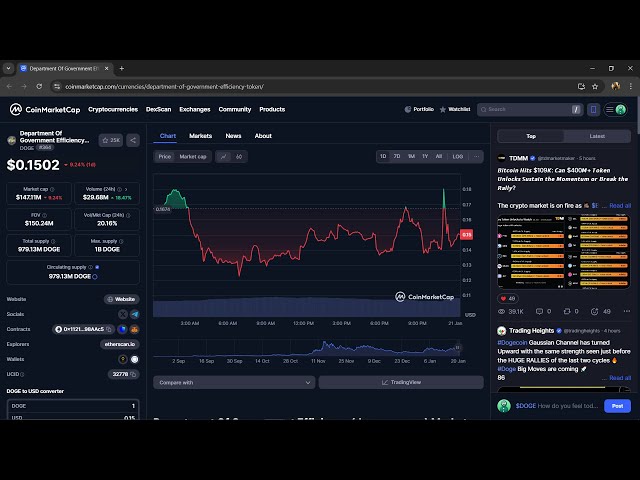
Task: Toggle the LOG scale on chart
Action: 457,156
